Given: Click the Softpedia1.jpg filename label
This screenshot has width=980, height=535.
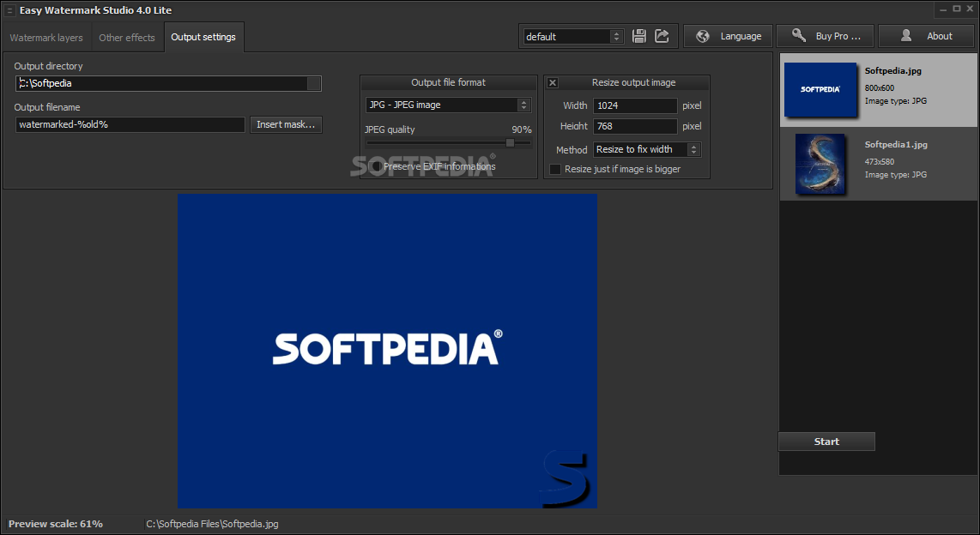Looking at the screenshot, I should [x=896, y=144].
